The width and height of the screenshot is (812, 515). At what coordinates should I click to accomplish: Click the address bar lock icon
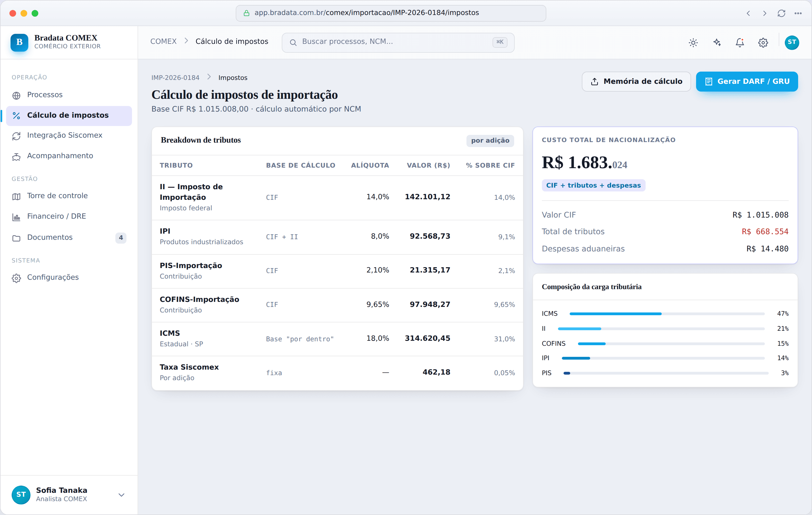coord(247,13)
